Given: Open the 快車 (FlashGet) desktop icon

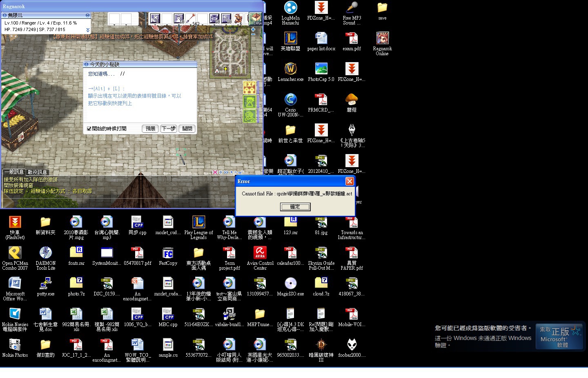Looking at the screenshot, I should coord(15,228).
